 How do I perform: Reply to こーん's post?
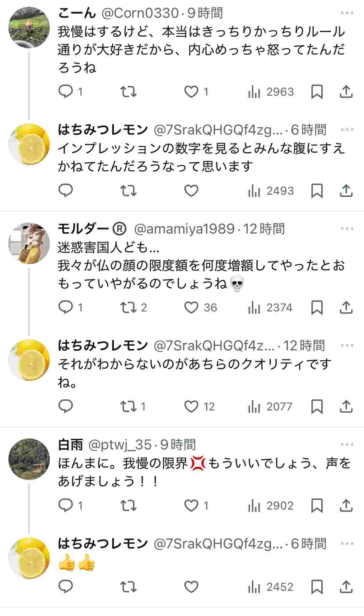click(x=66, y=92)
